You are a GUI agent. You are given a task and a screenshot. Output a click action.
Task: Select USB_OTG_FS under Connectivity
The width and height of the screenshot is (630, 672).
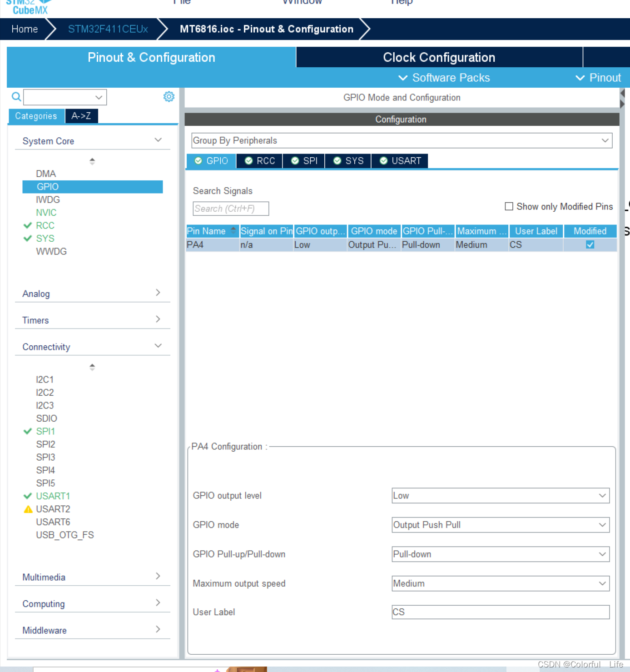(x=65, y=535)
